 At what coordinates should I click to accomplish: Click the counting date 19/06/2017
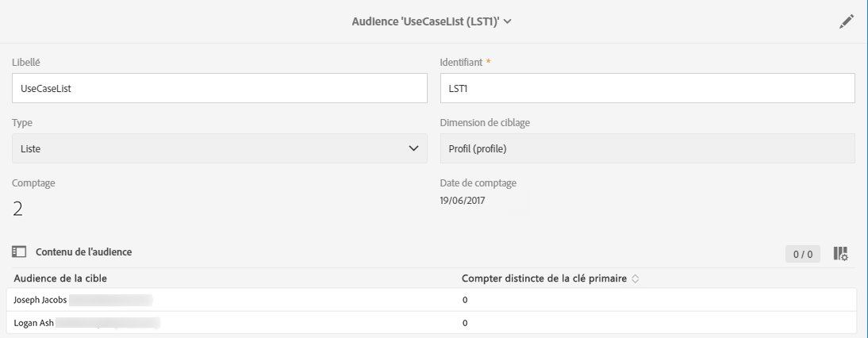463,201
